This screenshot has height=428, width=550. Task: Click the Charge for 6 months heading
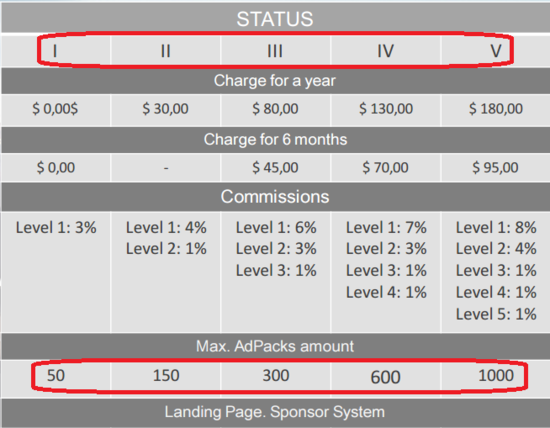(275, 140)
